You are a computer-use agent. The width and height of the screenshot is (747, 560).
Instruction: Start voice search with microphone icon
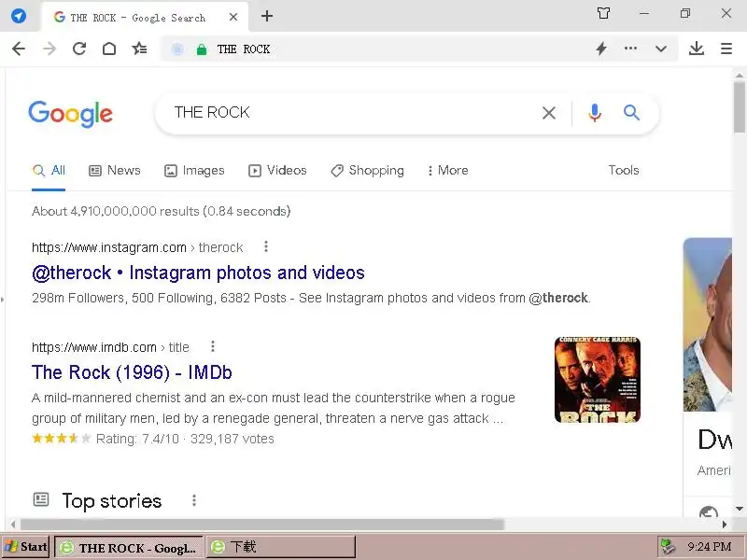[x=595, y=113]
